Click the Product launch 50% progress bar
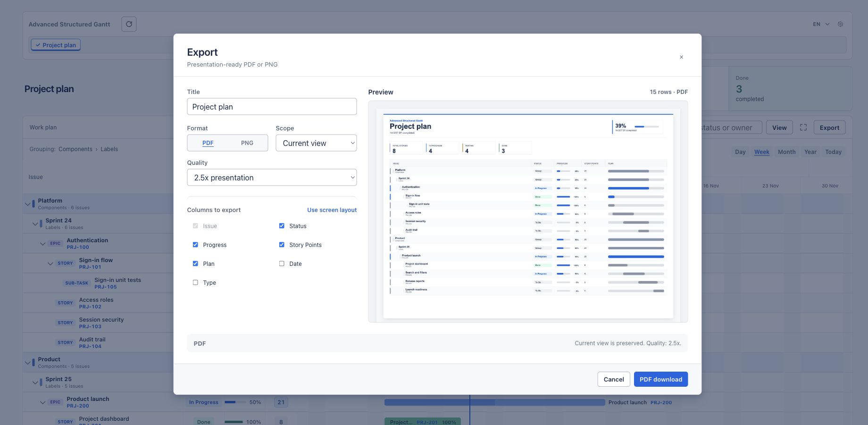This screenshot has width=868, height=425. point(235,402)
